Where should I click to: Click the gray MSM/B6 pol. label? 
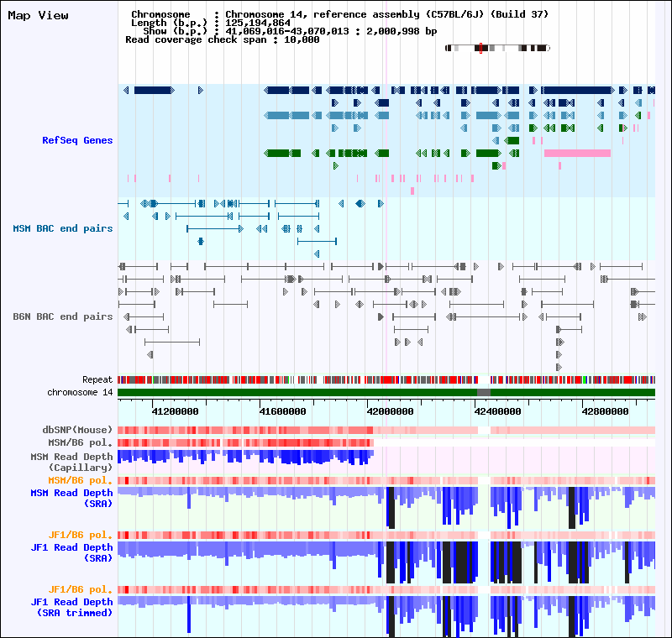pyautogui.click(x=81, y=442)
